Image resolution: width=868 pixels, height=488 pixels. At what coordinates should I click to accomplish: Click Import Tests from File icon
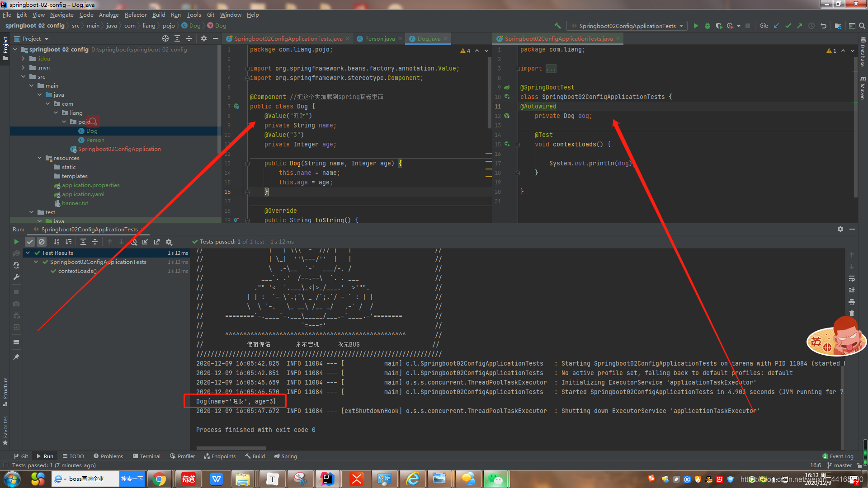click(145, 242)
